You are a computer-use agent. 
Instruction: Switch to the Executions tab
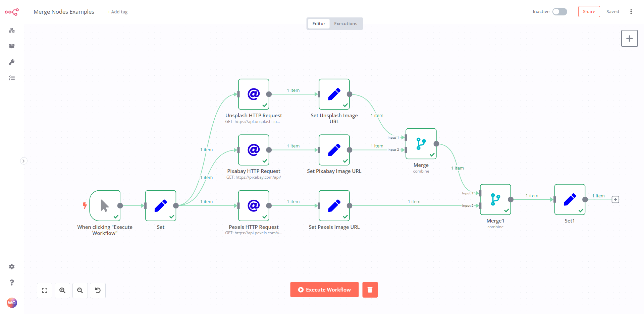(x=345, y=23)
